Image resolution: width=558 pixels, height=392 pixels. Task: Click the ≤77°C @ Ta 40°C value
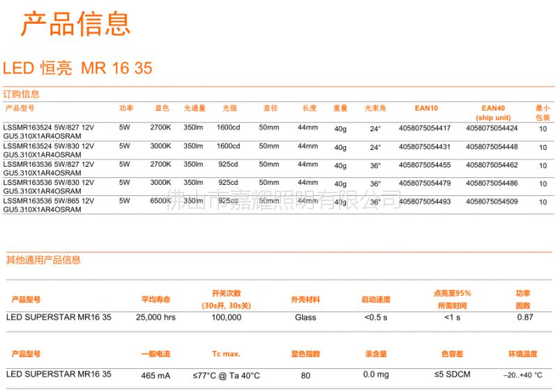click(226, 376)
